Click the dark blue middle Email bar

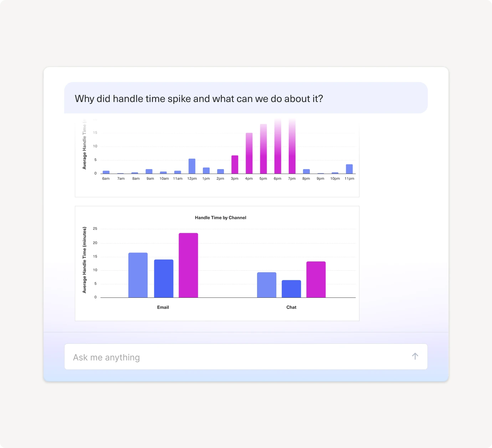click(164, 279)
